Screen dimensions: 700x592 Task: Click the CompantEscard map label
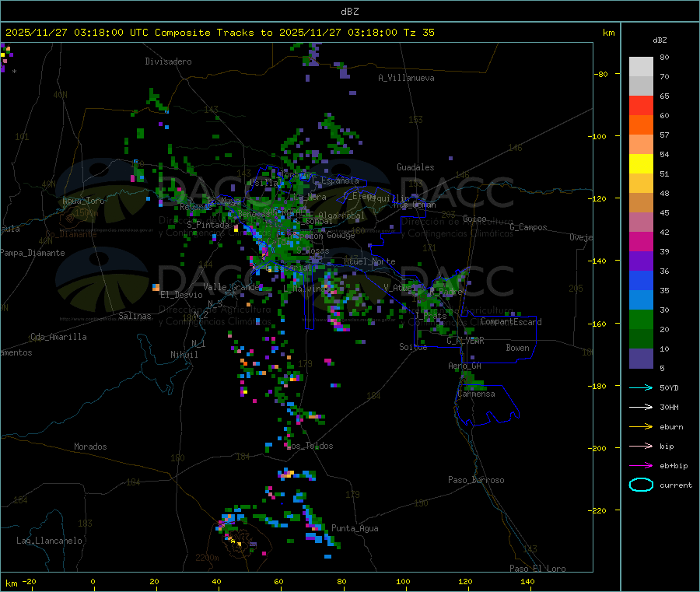coord(512,322)
